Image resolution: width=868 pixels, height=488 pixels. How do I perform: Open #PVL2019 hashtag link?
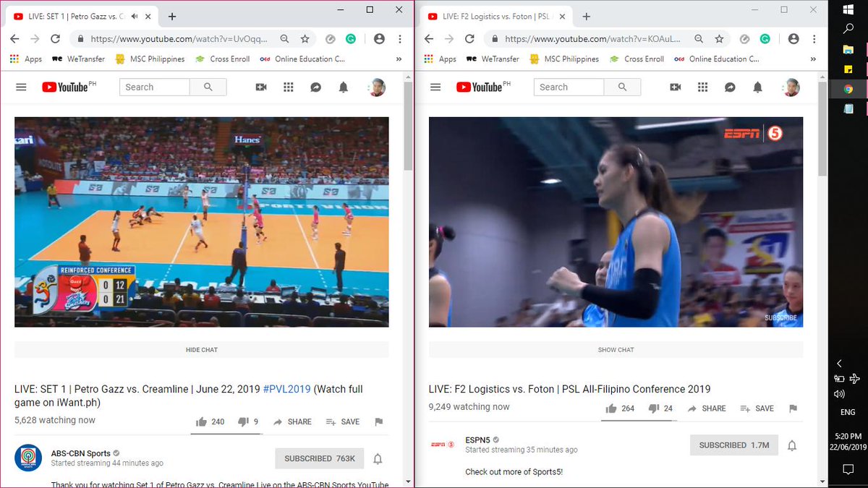286,389
